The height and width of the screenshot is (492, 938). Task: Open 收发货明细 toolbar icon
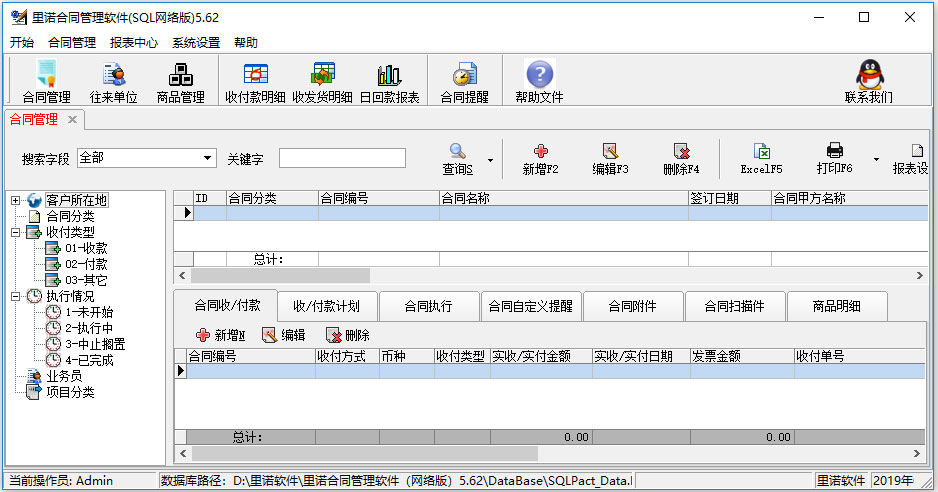(x=322, y=81)
